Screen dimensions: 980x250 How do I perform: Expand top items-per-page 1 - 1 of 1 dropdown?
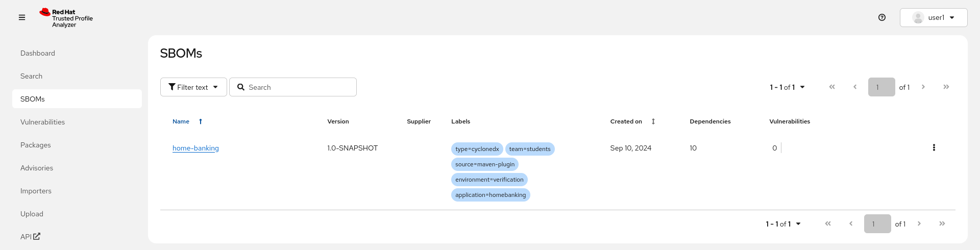pos(787,87)
